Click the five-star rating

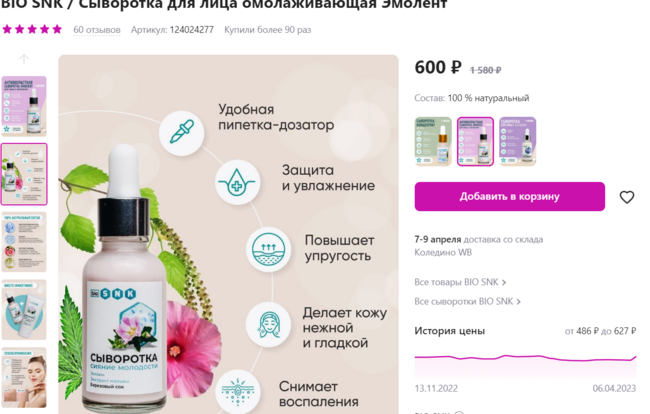tap(32, 29)
